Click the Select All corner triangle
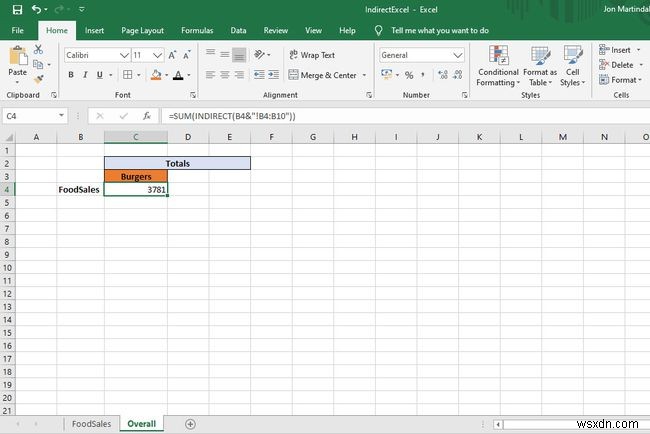The width and height of the screenshot is (650, 434). click(x=8, y=137)
